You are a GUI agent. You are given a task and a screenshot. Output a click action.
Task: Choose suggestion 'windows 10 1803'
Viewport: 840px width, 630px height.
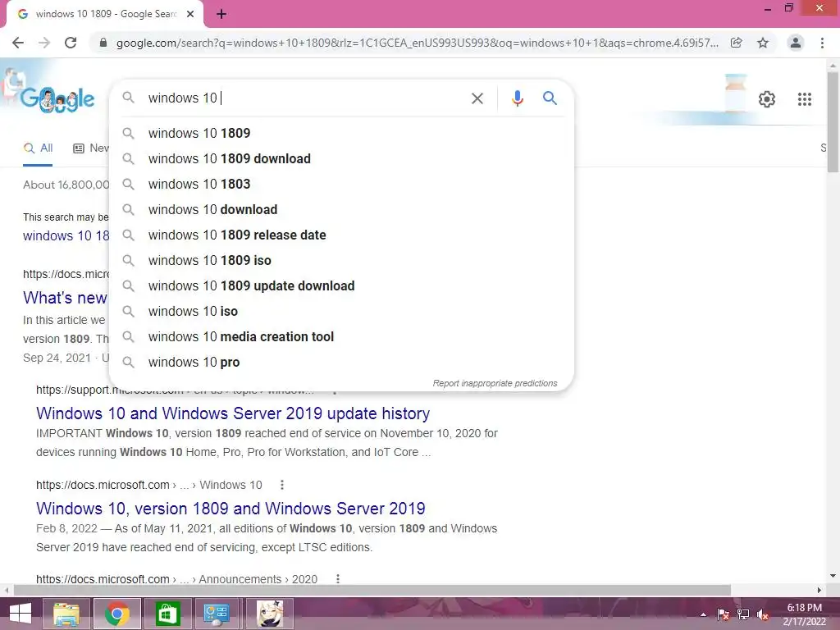coord(341,184)
